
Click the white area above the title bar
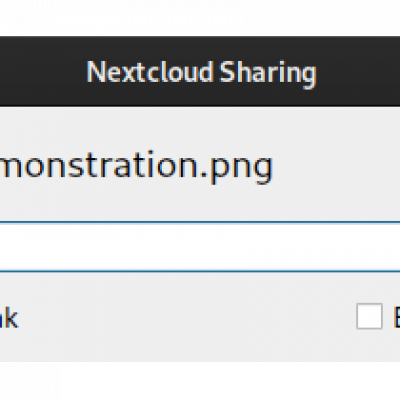[x=200, y=17]
